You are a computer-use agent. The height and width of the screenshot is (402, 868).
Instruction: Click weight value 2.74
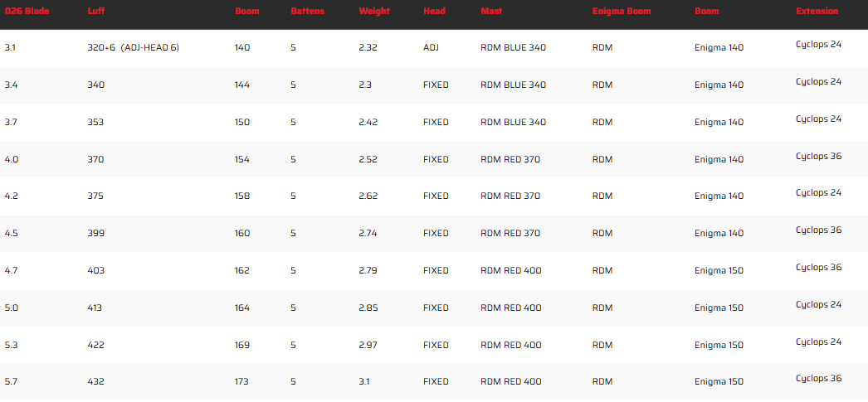pyautogui.click(x=368, y=234)
